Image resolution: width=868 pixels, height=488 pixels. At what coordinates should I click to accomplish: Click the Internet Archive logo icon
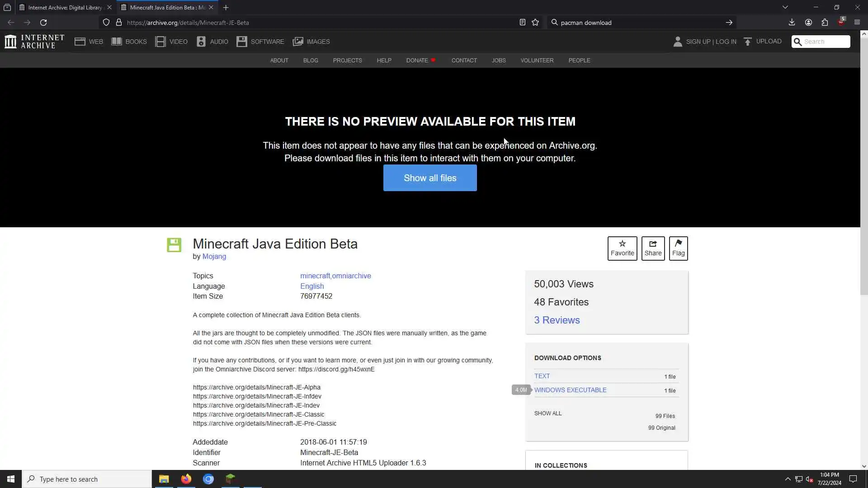(x=10, y=42)
